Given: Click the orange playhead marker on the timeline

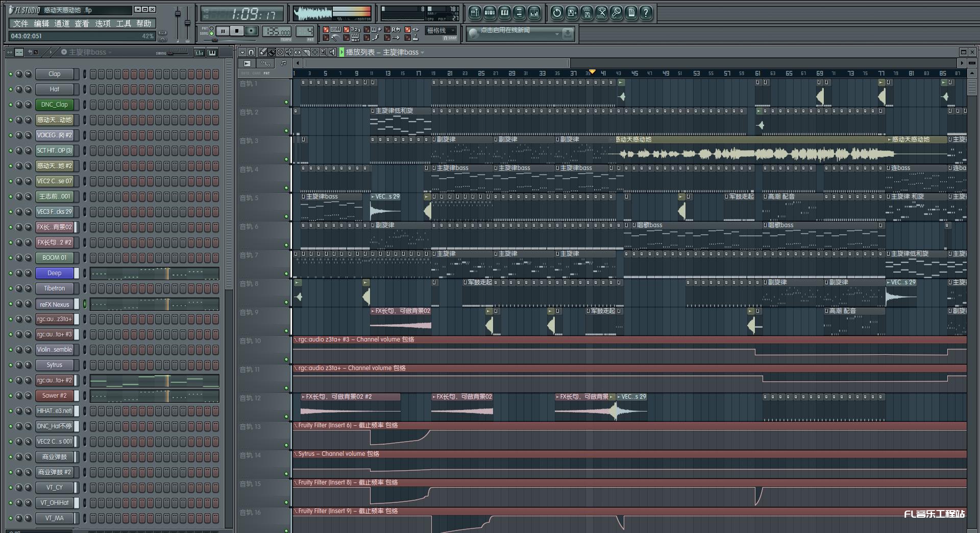Looking at the screenshot, I should [592, 71].
